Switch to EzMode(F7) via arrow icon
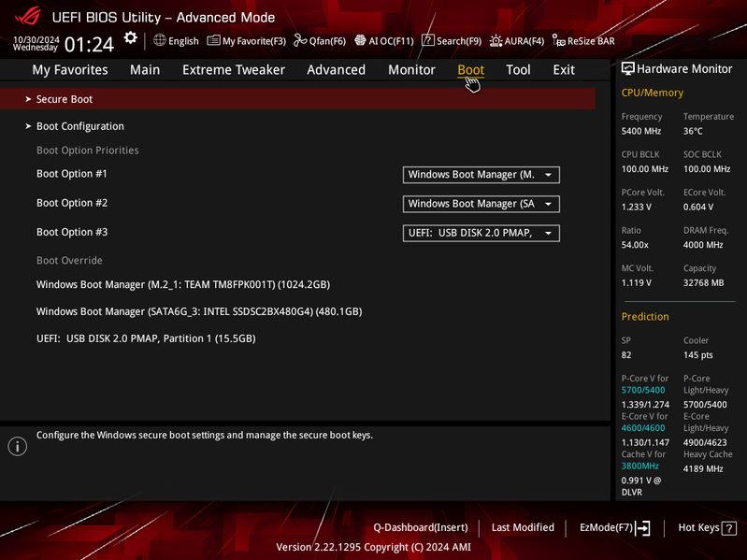 click(x=642, y=527)
